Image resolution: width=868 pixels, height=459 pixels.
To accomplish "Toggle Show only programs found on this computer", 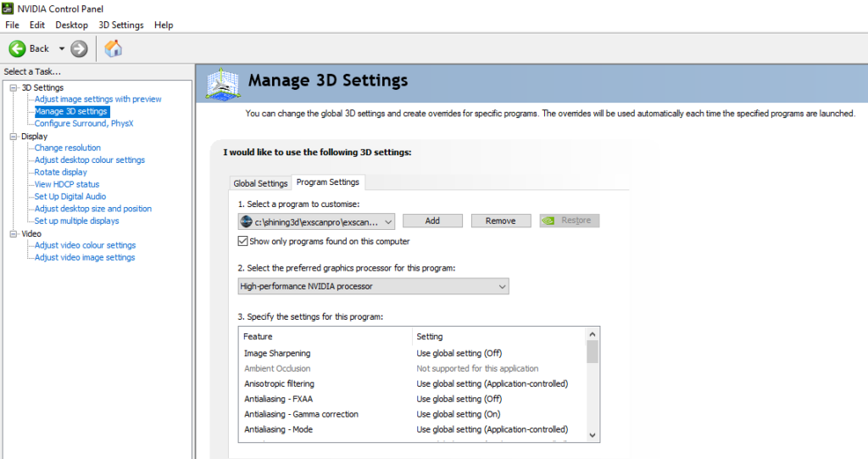I will (x=242, y=241).
